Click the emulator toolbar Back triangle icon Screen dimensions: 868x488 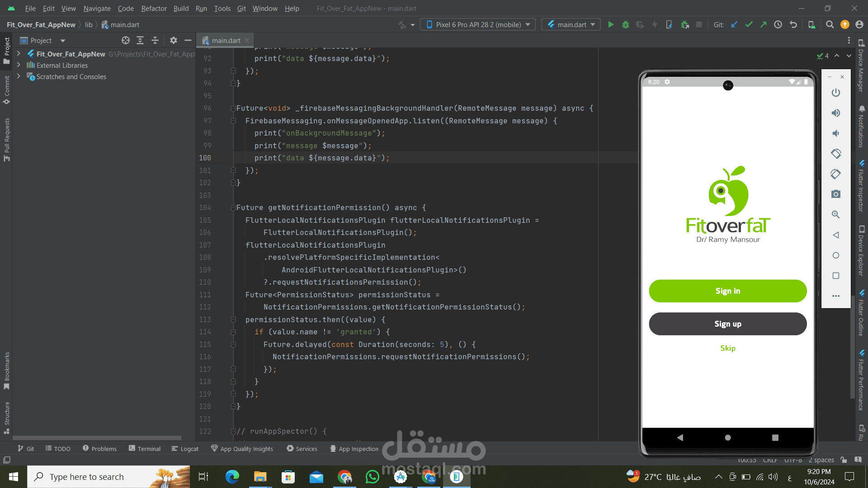pyautogui.click(x=836, y=235)
